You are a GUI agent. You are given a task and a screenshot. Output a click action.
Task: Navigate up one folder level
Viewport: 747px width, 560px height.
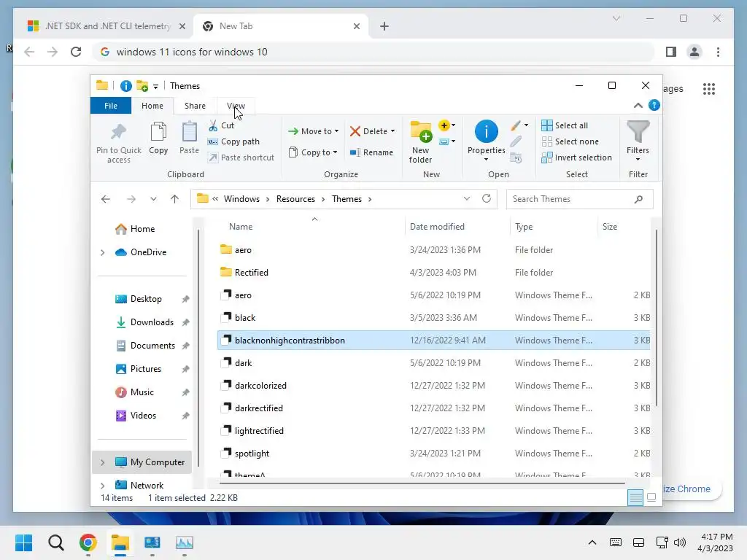point(175,199)
